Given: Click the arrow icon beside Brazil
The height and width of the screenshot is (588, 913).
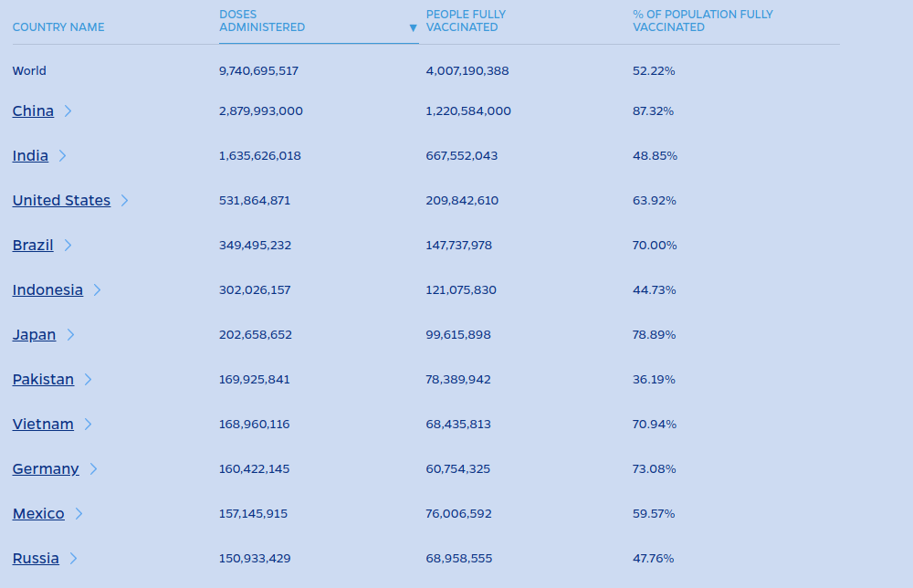Looking at the screenshot, I should coord(68,246).
